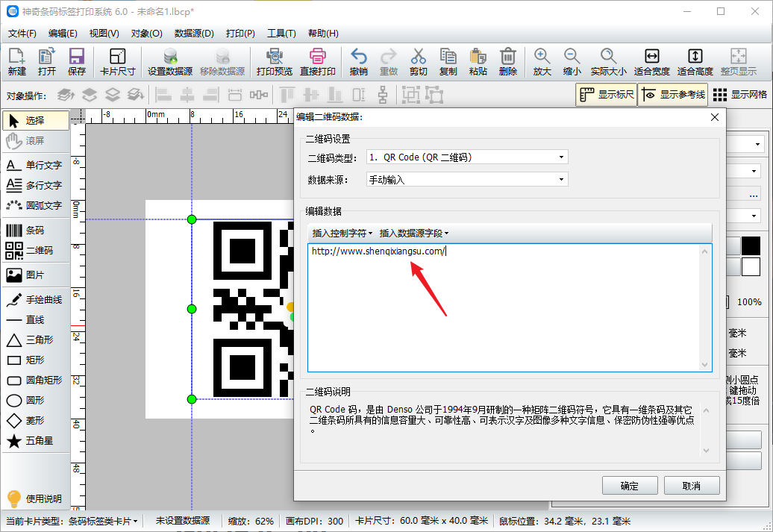Screen dimensions: 773x532
Task: Close the 编辑二维码数据 dialog
Action: pyautogui.click(x=715, y=117)
